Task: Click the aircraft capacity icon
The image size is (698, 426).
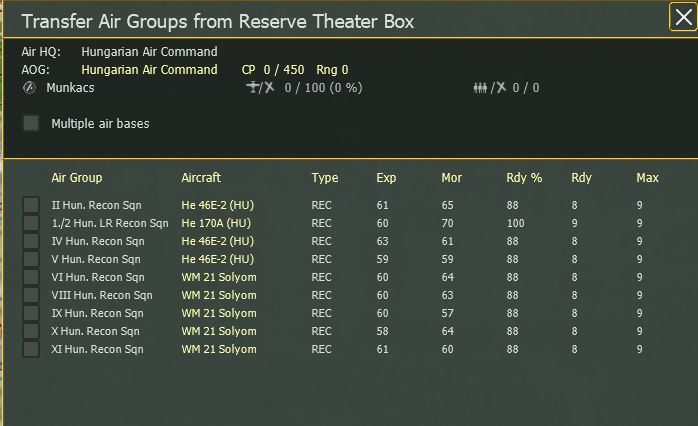Action: pyautogui.click(x=261, y=87)
